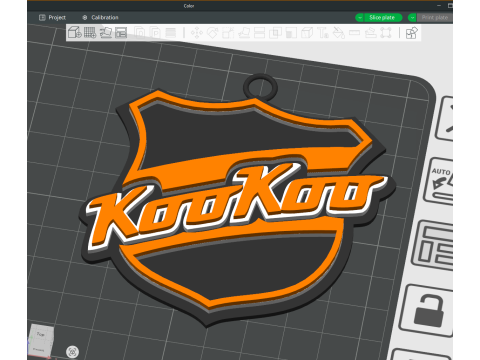Click the Add object cube icon
The image size is (480, 360).
click(x=75, y=33)
